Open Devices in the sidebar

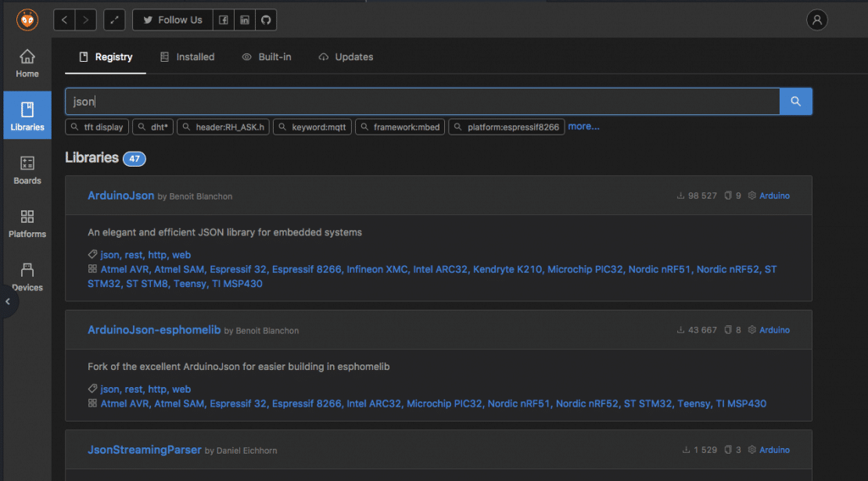(x=27, y=277)
